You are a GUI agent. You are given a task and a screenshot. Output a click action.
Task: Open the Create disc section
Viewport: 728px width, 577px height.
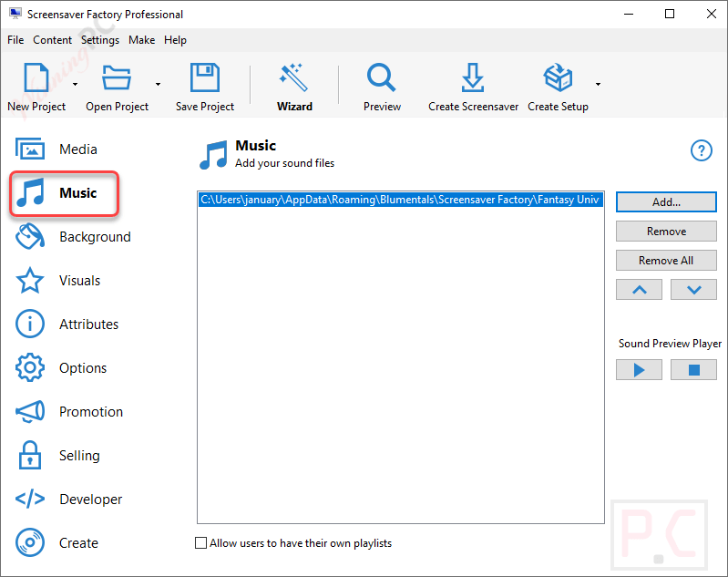click(x=56, y=542)
